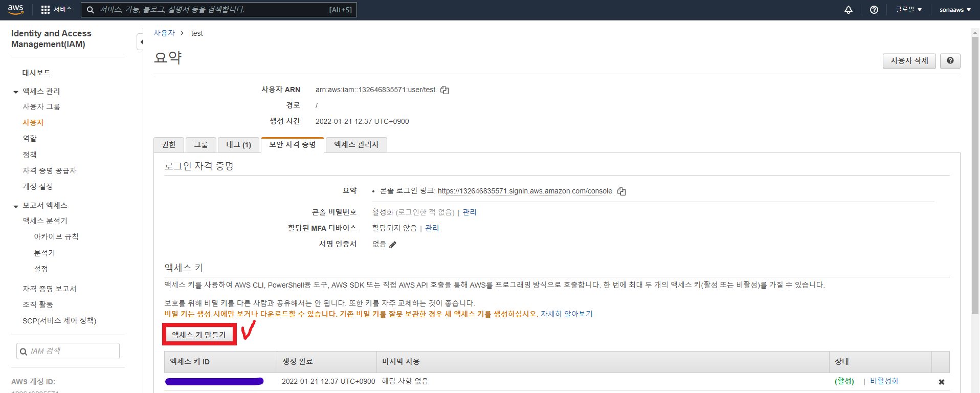
Task: Click the 2022-01-21 12:37 UTC+0900 access key date cell
Action: (x=328, y=382)
